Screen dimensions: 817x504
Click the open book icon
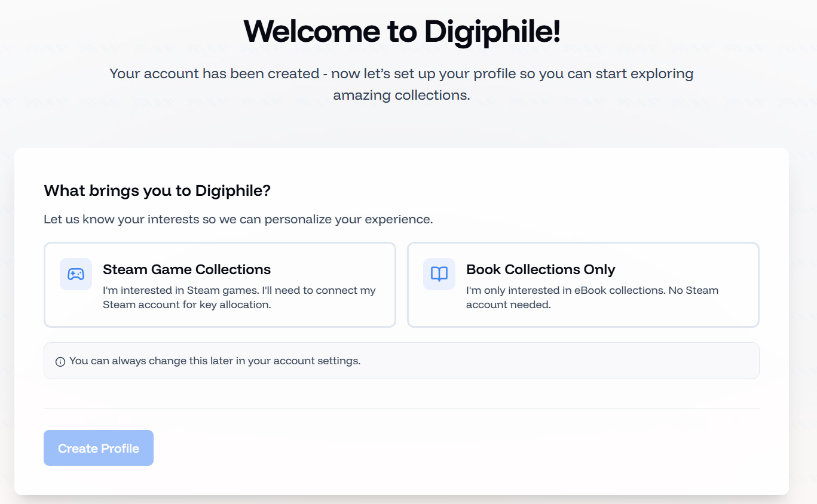coord(439,274)
